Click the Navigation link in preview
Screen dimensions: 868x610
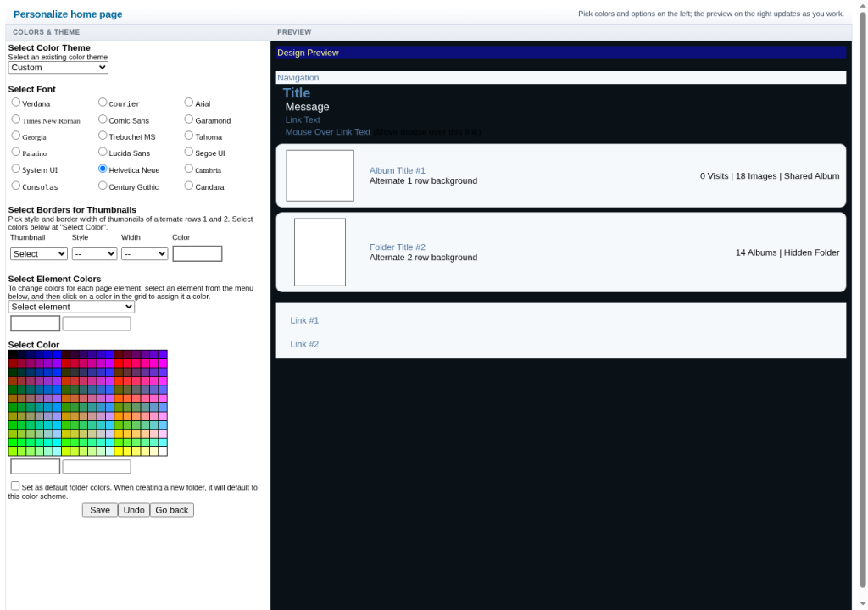298,77
